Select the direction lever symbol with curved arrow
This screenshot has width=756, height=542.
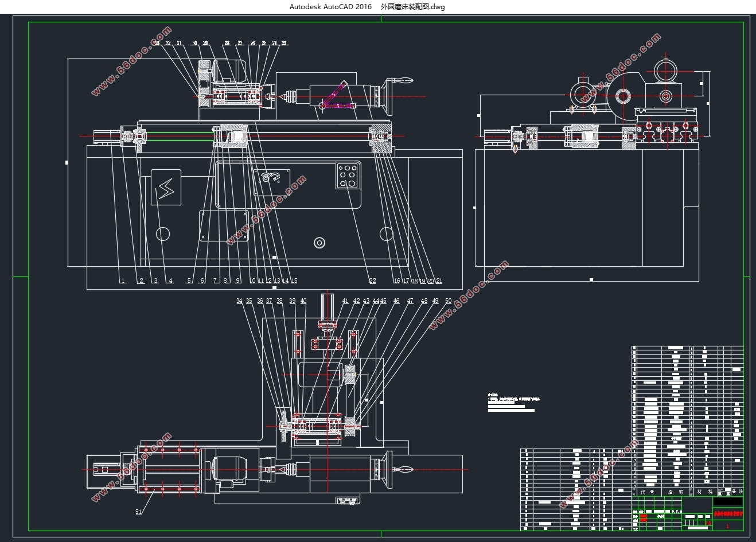click(272, 177)
